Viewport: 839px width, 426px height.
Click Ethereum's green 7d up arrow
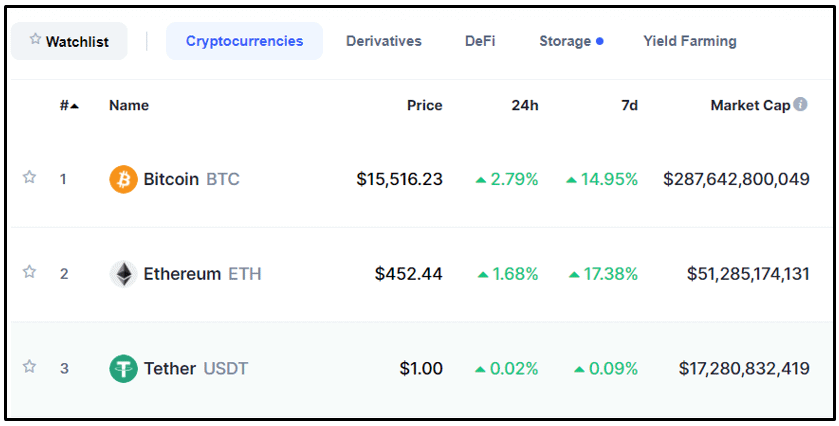coord(574,275)
